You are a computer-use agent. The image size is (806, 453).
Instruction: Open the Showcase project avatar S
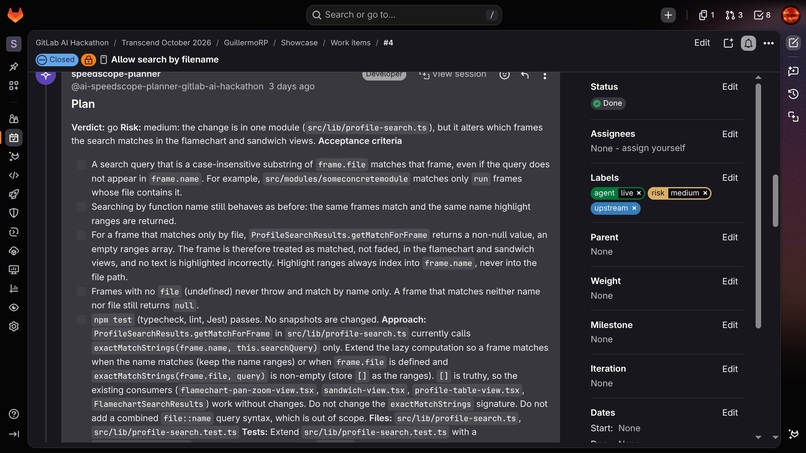click(14, 44)
